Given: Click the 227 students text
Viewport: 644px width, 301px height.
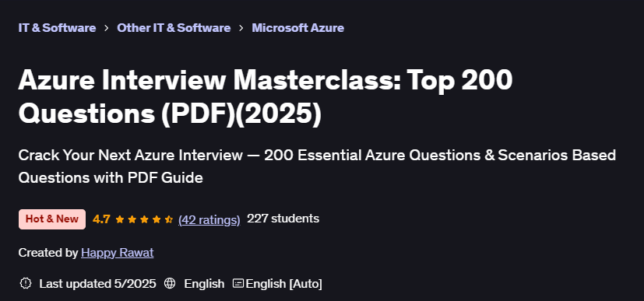Looking at the screenshot, I should pyautogui.click(x=283, y=219).
